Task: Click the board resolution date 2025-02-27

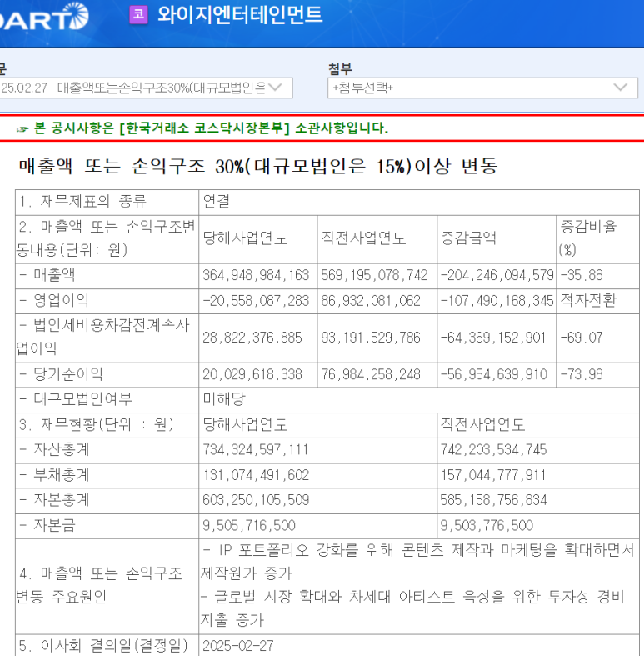Action: (x=238, y=646)
